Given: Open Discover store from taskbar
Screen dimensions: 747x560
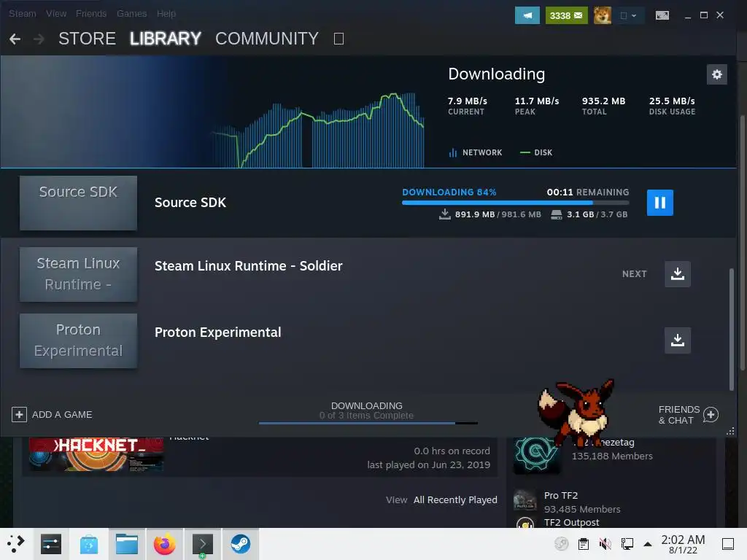Looking at the screenshot, I should [x=88, y=544].
